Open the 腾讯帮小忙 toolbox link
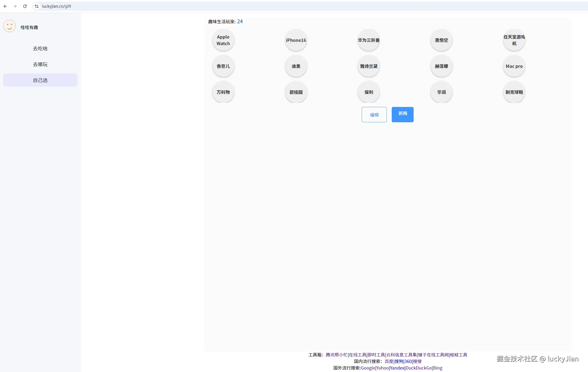 tap(337, 355)
